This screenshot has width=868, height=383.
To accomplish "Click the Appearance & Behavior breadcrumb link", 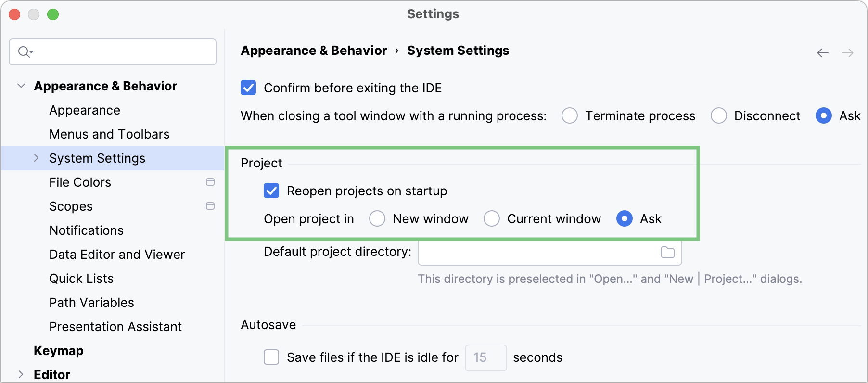I will 314,50.
